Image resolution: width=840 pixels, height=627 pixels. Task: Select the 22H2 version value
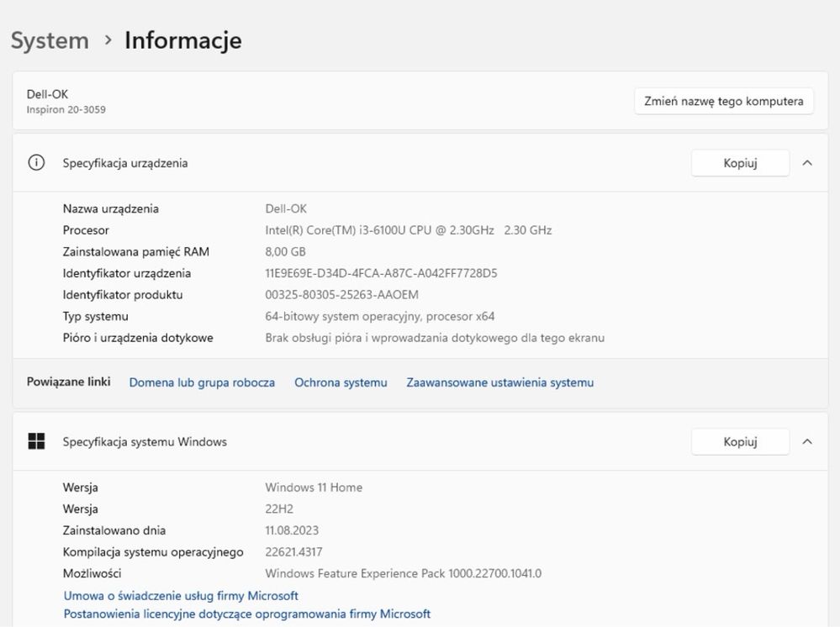[279, 508]
